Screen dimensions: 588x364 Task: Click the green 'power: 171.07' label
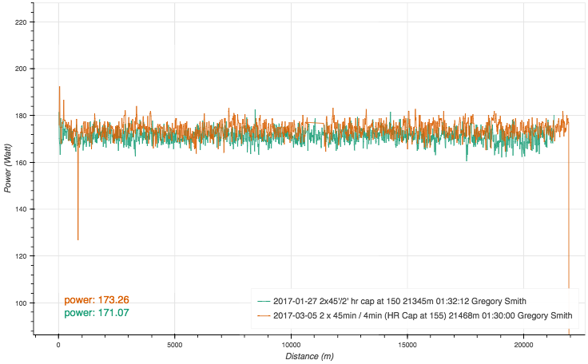(x=97, y=313)
